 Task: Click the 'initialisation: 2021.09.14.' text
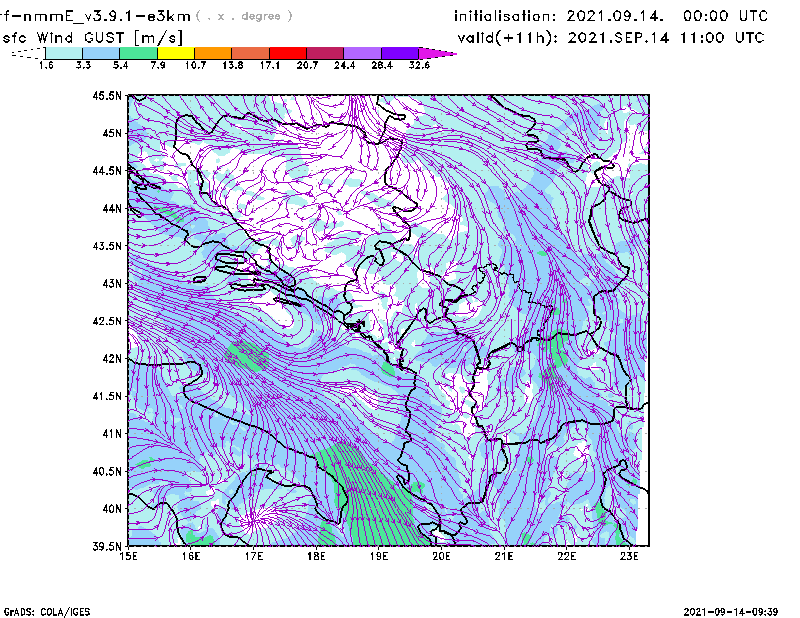tap(559, 16)
